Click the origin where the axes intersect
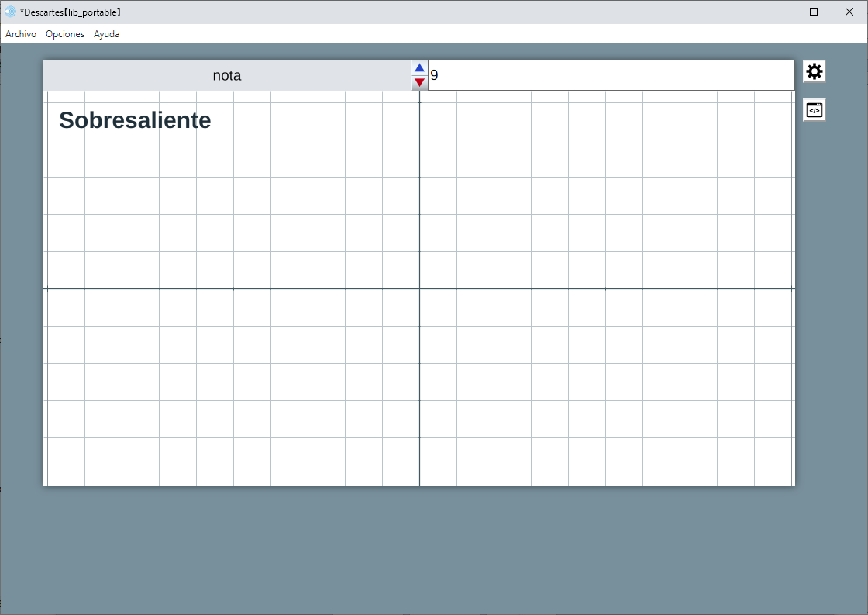Viewport: 868px width, 615px height. pos(419,288)
